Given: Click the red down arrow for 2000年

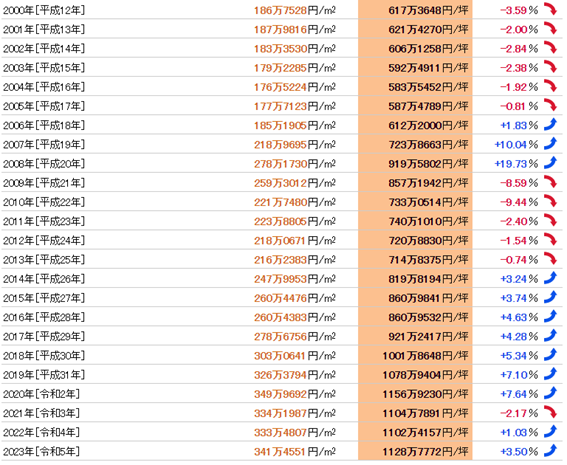Looking at the screenshot, I should point(550,9).
